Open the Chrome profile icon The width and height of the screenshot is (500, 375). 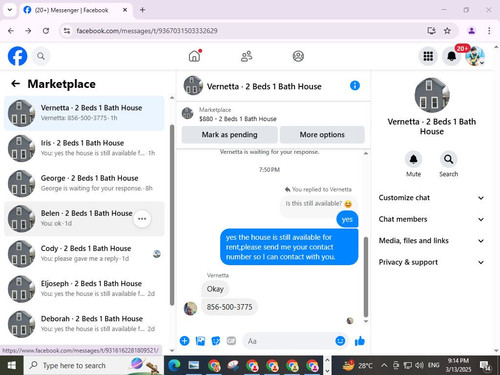pyautogui.click(x=471, y=31)
